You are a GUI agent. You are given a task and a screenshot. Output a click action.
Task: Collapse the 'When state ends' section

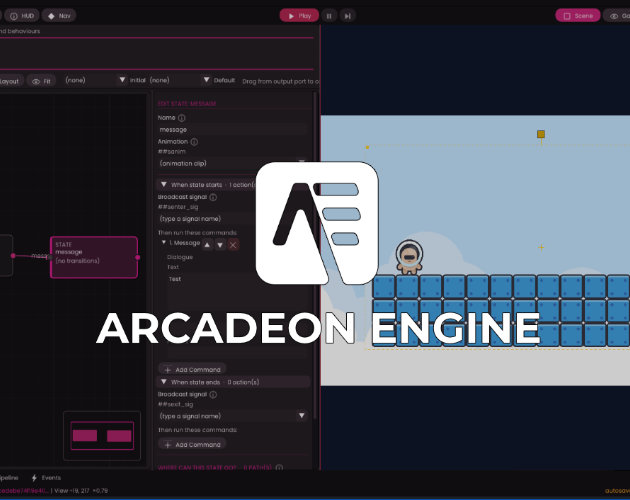point(164,382)
